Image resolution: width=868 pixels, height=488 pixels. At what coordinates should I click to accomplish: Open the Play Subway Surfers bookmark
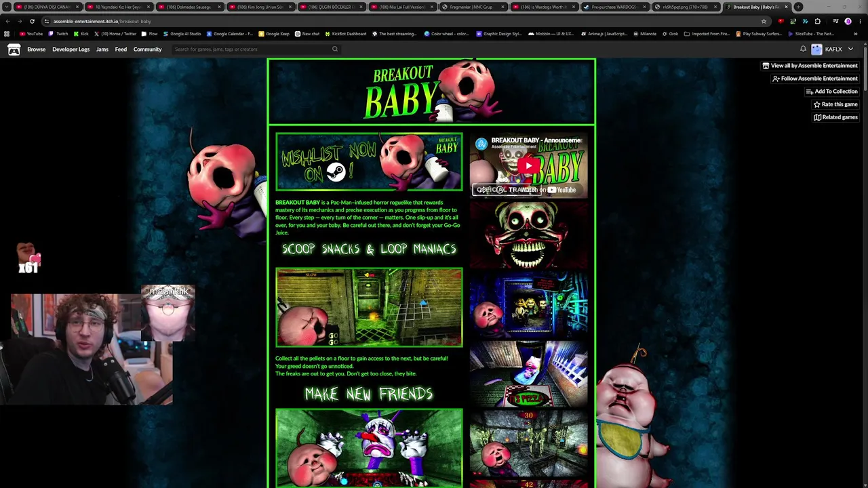758,34
